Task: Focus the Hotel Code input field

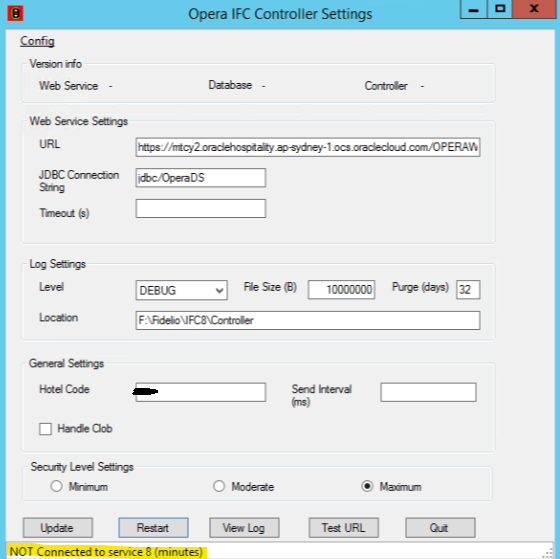Action: click(x=201, y=392)
